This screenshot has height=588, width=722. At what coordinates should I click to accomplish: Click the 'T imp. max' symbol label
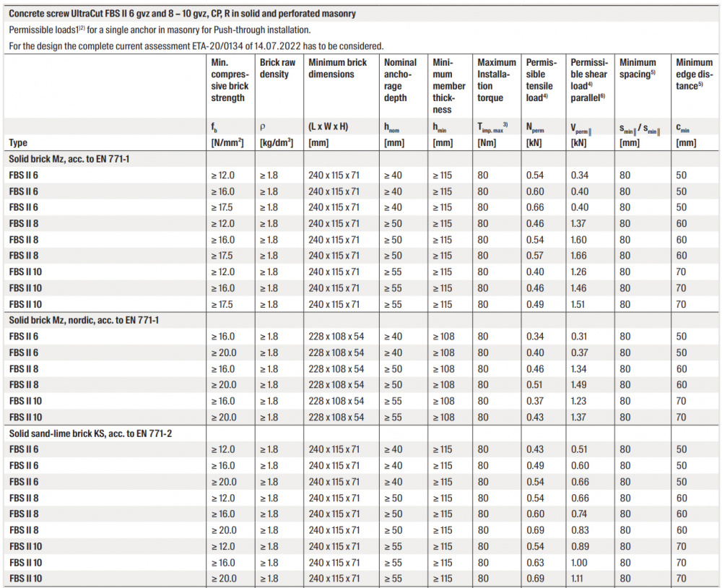point(492,128)
